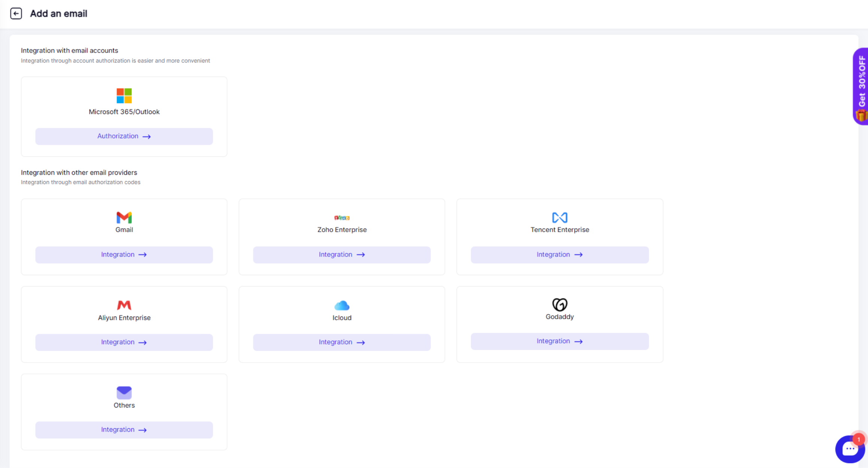Click the Zoho Enterprise logo
Viewport: 868px width, 468px height.
(342, 217)
